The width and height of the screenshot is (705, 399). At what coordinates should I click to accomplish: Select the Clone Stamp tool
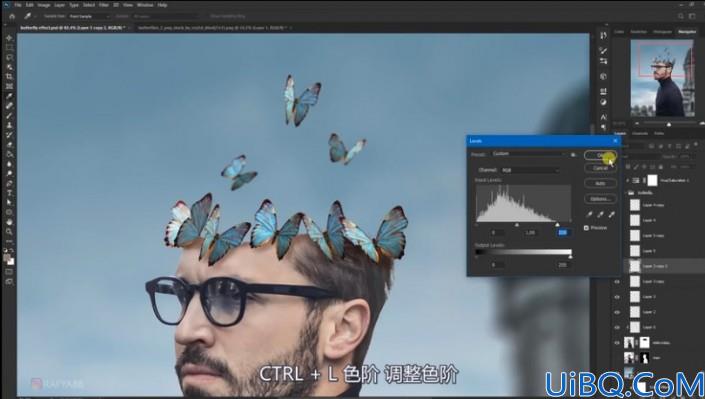coord(9,125)
